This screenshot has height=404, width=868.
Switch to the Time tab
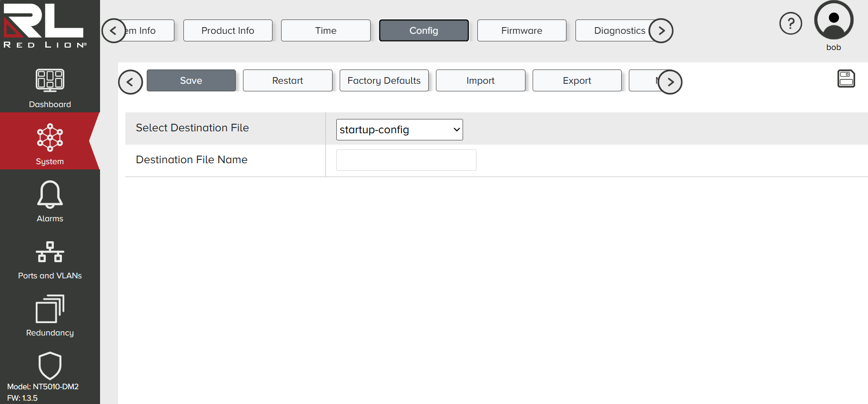[326, 30]
